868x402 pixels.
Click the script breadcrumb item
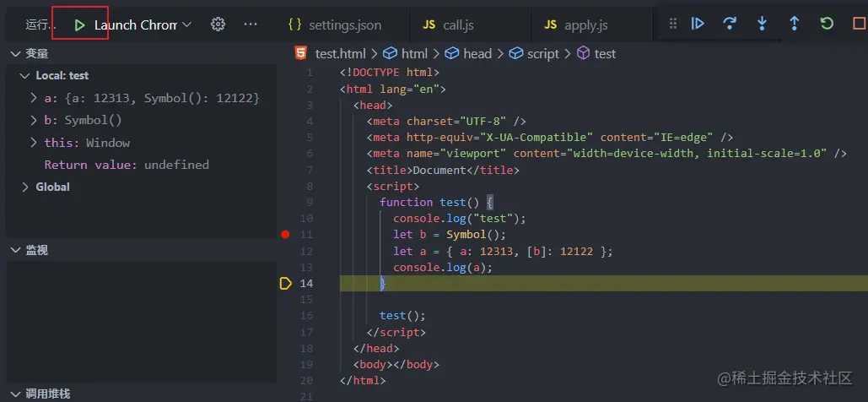535,54
